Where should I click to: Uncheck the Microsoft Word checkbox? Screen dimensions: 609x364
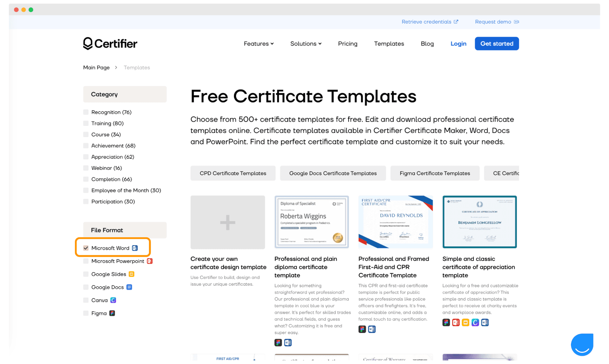pyautogui.click(x=86, y=248)
